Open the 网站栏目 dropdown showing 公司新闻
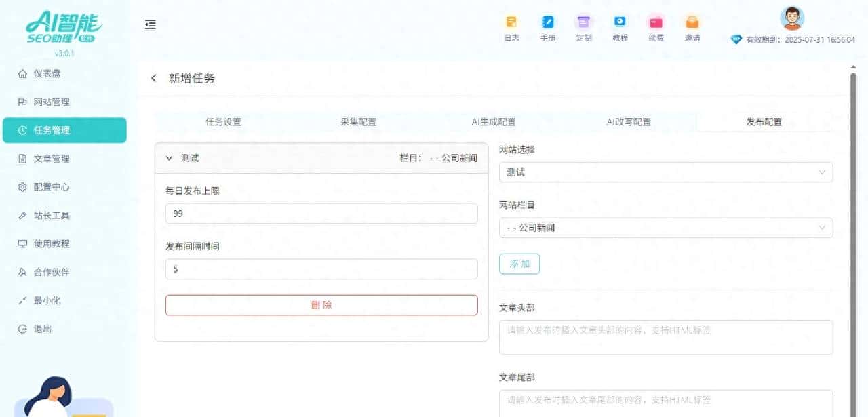This screenshot has height=417, width=868. tap(665, 228)
